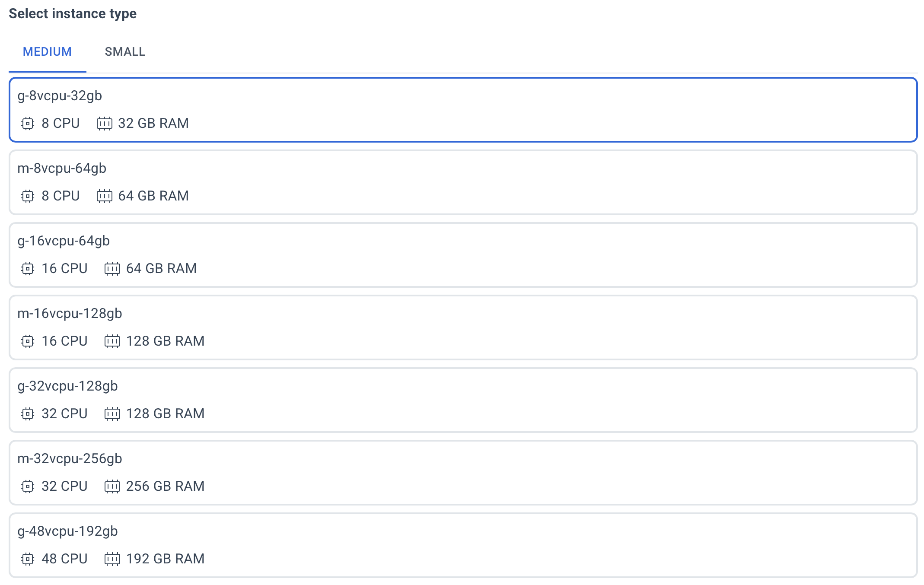Click CPU chip icon in m-8vcpu-64gb card
This screenshot has height=585, width=924.
pos(28,196)
